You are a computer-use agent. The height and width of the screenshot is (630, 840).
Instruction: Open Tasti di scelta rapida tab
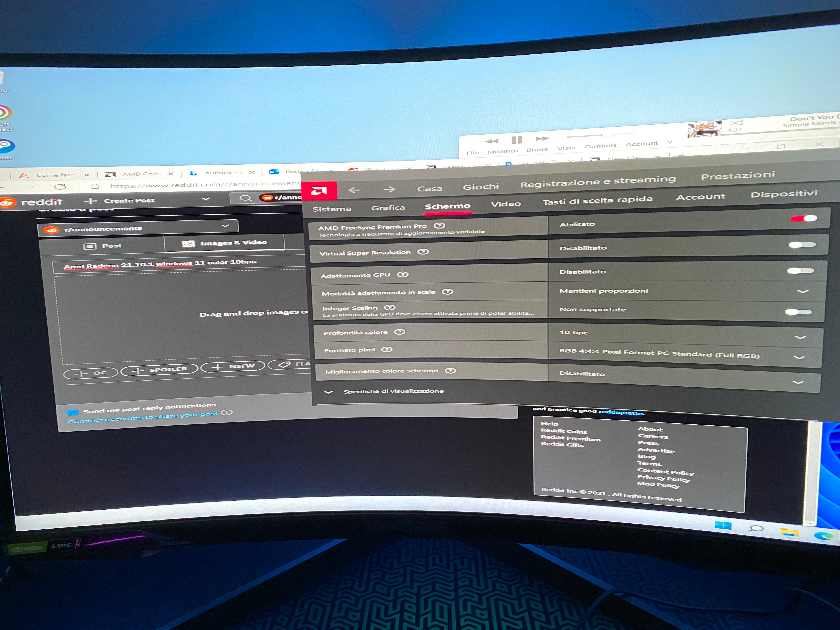coord(598,200)
